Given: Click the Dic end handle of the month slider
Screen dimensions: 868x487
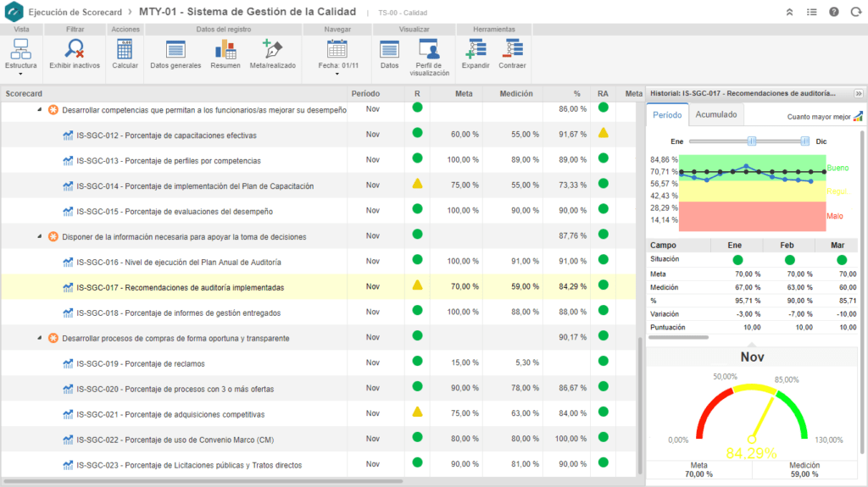Looking at the screenshot, I should point(804,141).
